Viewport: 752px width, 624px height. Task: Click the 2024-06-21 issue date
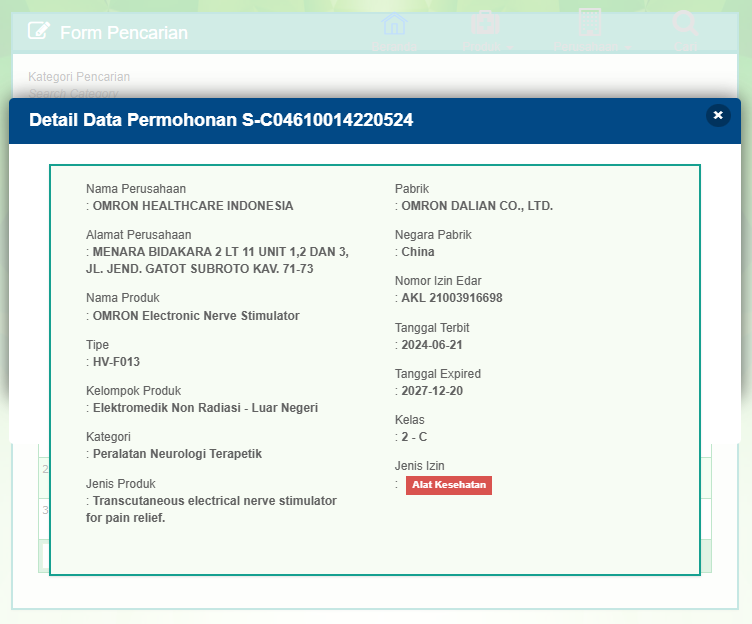[x=432, y=345]
